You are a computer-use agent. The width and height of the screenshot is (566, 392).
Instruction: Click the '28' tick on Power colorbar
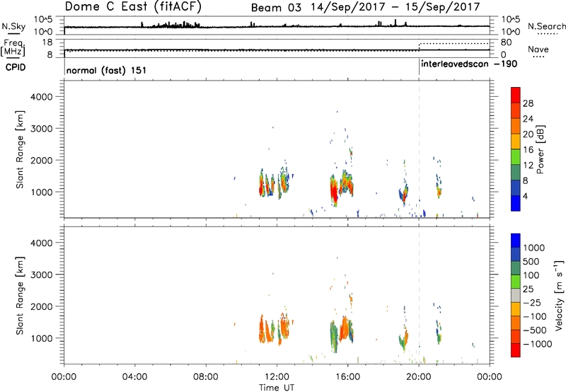pos(528,103)
